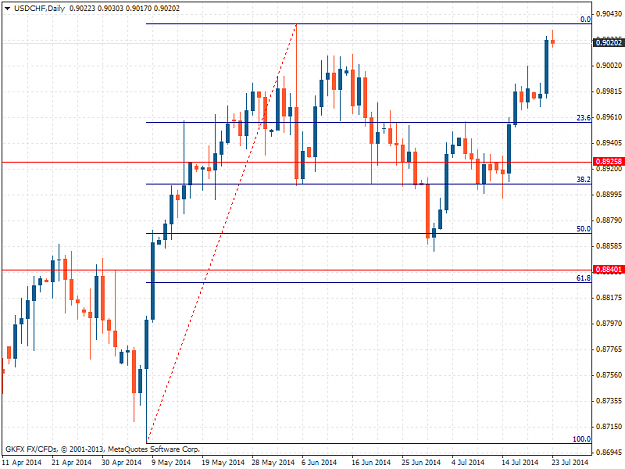The width and height of the screenshot is (625, 469).
Task: Click the red price label 0.88401
Action: [609, 270]
